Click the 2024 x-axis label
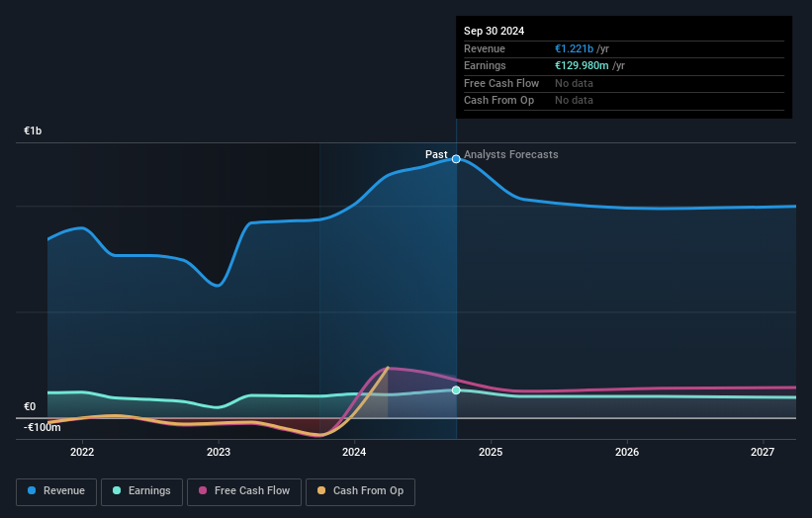 (x=354, y=452)
